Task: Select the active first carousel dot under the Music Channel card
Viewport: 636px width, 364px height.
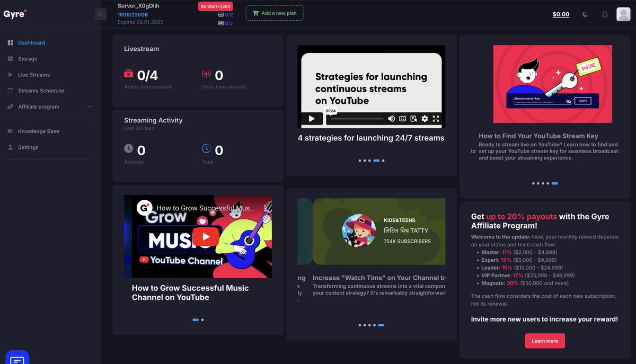Action: point(195,320)
